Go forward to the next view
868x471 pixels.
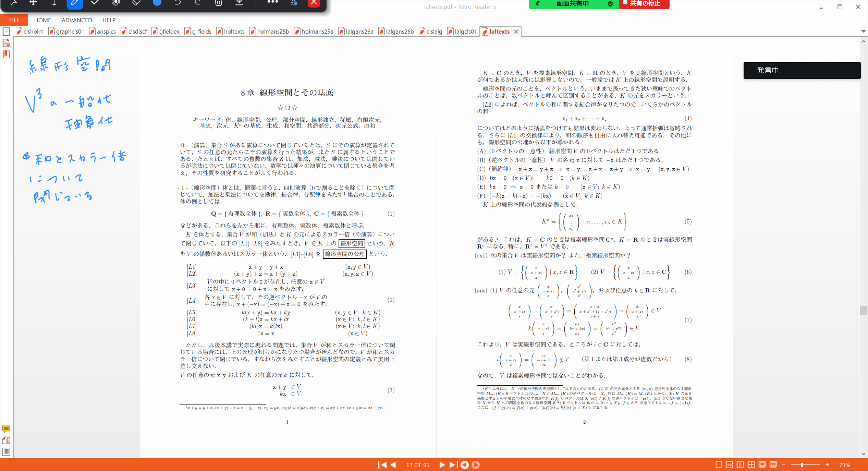[x=476, y=465]
